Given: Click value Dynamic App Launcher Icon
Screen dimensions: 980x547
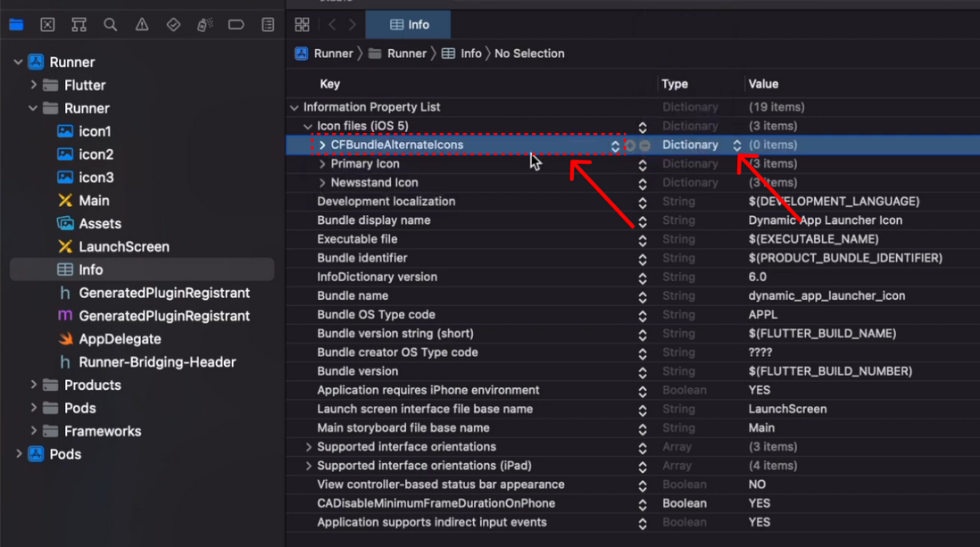Looking at the screenshot, I should 826,220.
